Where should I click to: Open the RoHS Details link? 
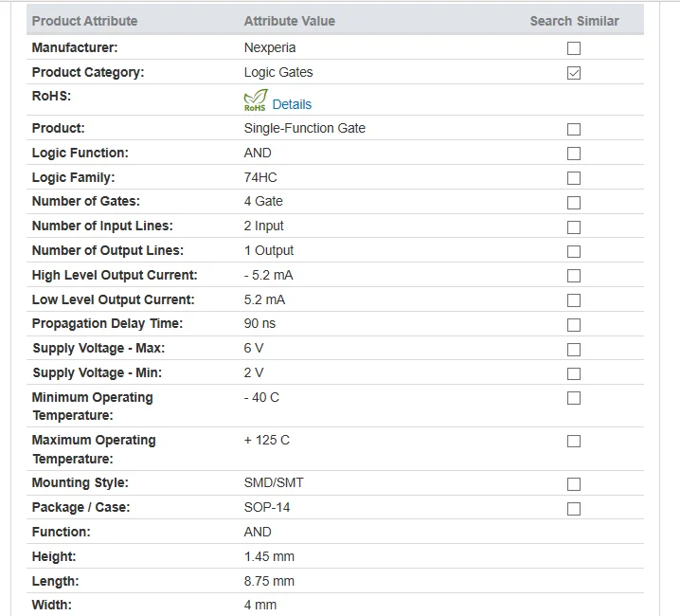[x=292, y=104]
